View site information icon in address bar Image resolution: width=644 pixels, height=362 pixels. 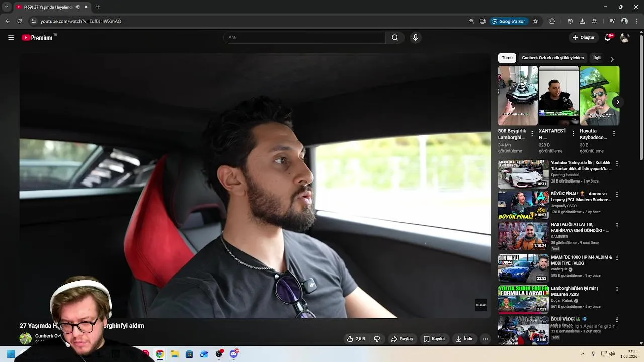coord(34,21)
